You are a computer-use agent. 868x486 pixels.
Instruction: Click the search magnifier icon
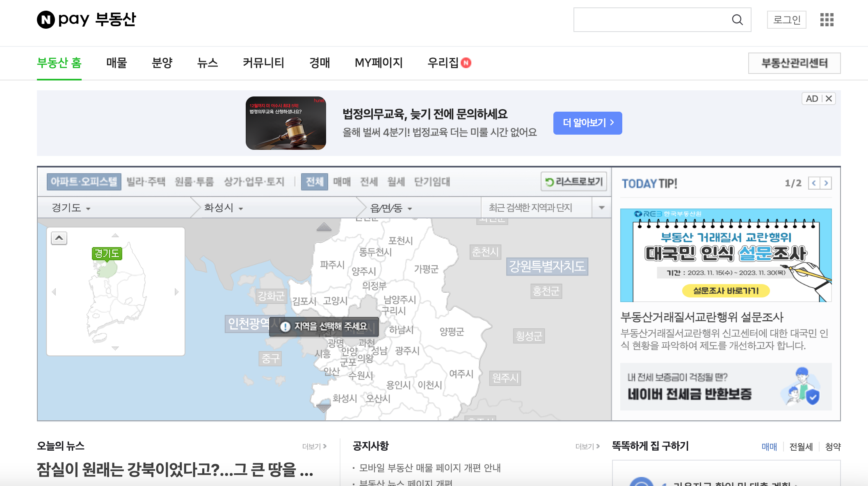(737, 20)
